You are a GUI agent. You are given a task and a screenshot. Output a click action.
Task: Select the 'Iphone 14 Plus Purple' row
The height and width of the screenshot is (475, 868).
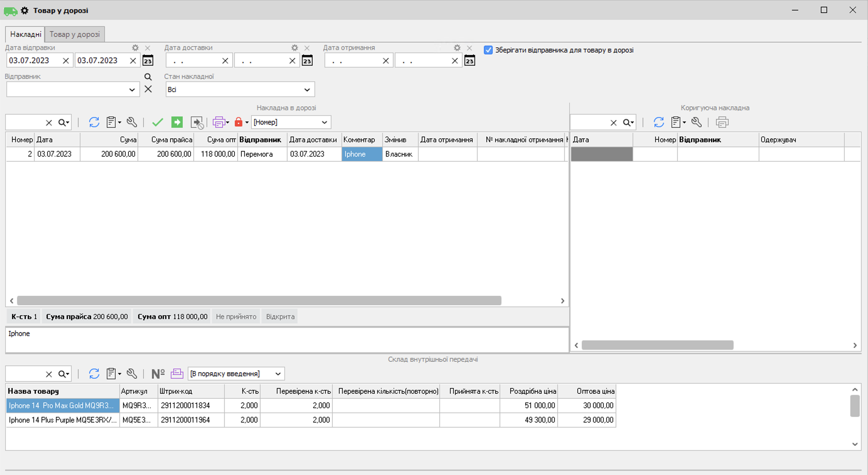pos(63,420)
